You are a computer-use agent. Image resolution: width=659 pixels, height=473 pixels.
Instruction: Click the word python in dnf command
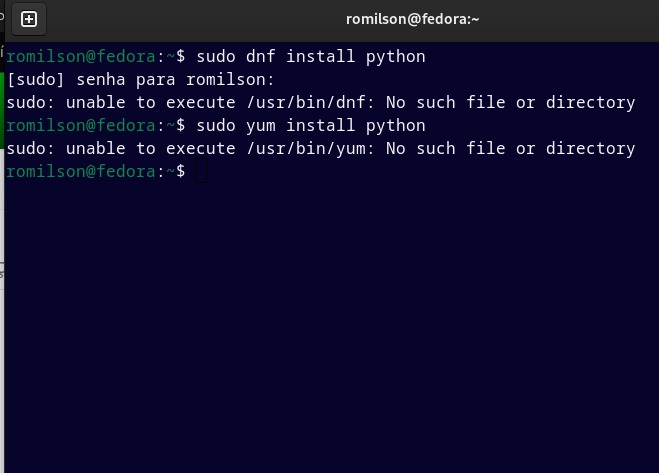[x=395, y=57]
